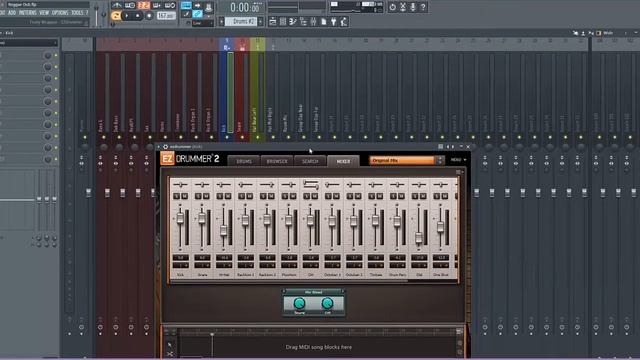The image size is (640, 360).
Task: Stop playback with the stop button
Action: coord(138,16)
